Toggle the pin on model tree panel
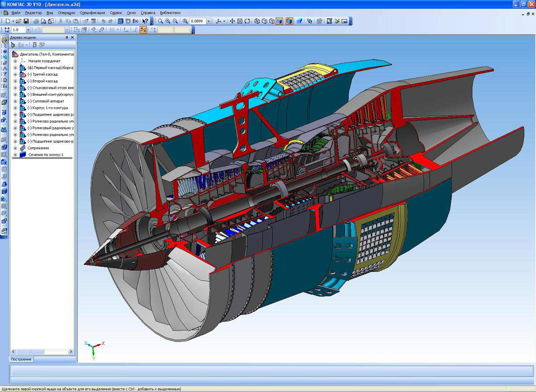The height and width of the screenshot is (392, 536). point(67,38)
